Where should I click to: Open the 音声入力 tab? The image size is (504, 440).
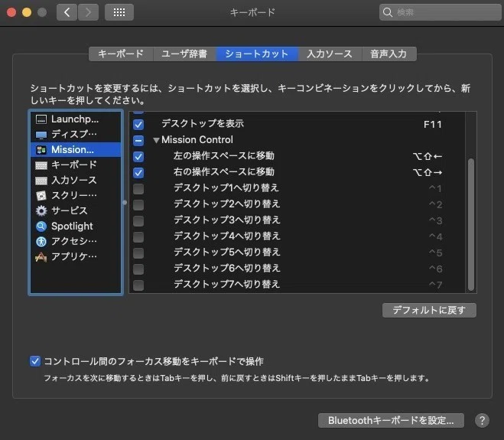389,54
